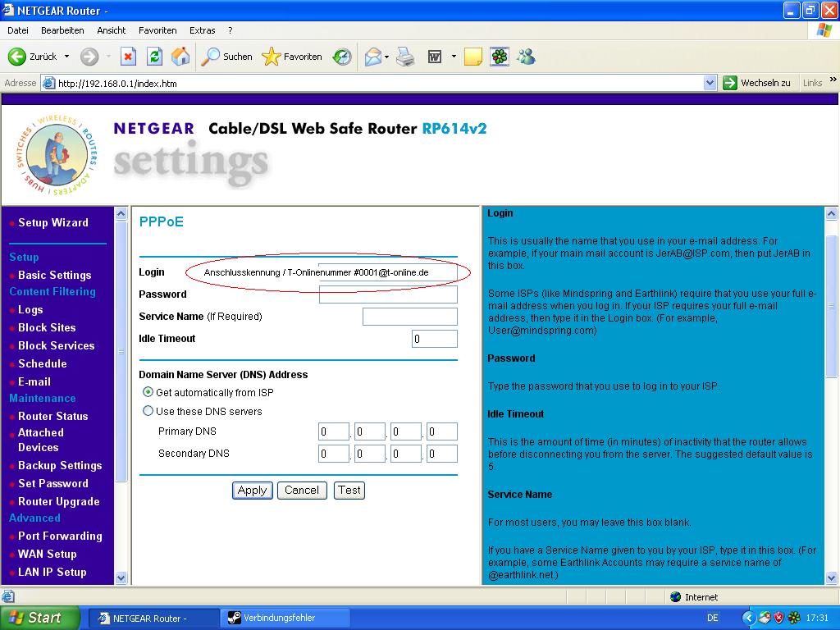840x630 pixels.
Task: Stop page loading with red X icon
Action: (x=128, y=57)
